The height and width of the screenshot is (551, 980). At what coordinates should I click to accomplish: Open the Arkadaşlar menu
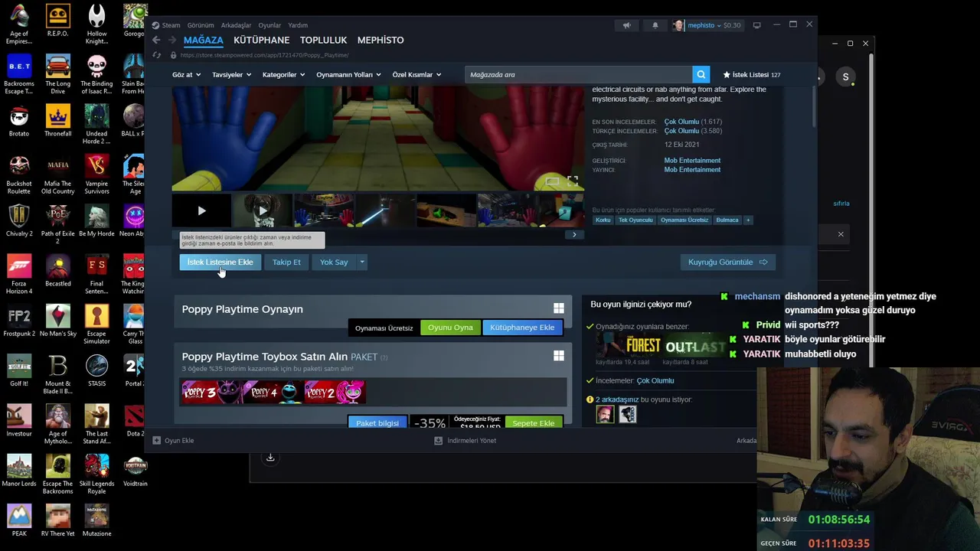coord(236,25)
